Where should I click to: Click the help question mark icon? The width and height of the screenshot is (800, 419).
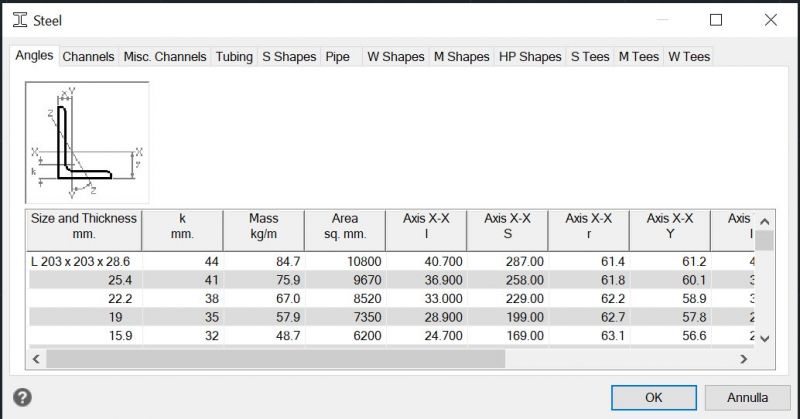[x=21, y=397]
